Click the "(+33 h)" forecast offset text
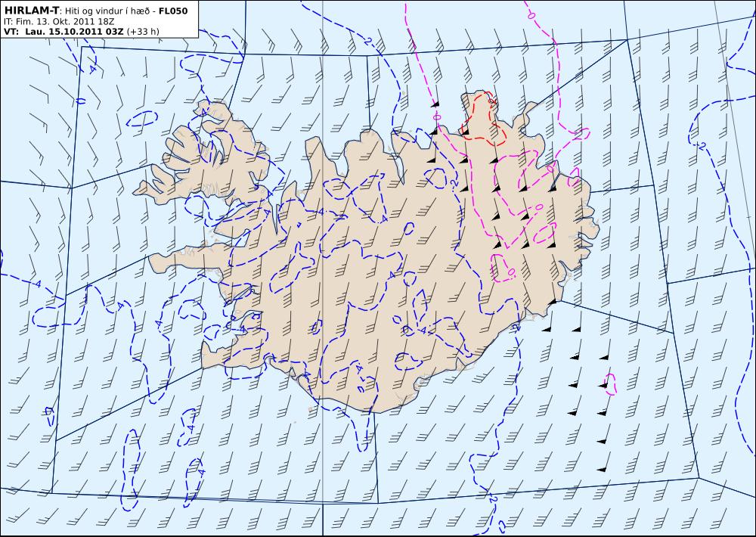756x537 pixels. coord(143,32)
